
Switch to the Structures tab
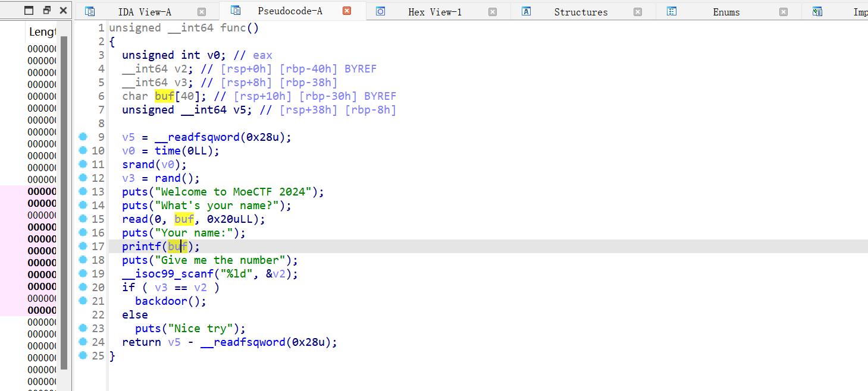click(x=581, y=12)
